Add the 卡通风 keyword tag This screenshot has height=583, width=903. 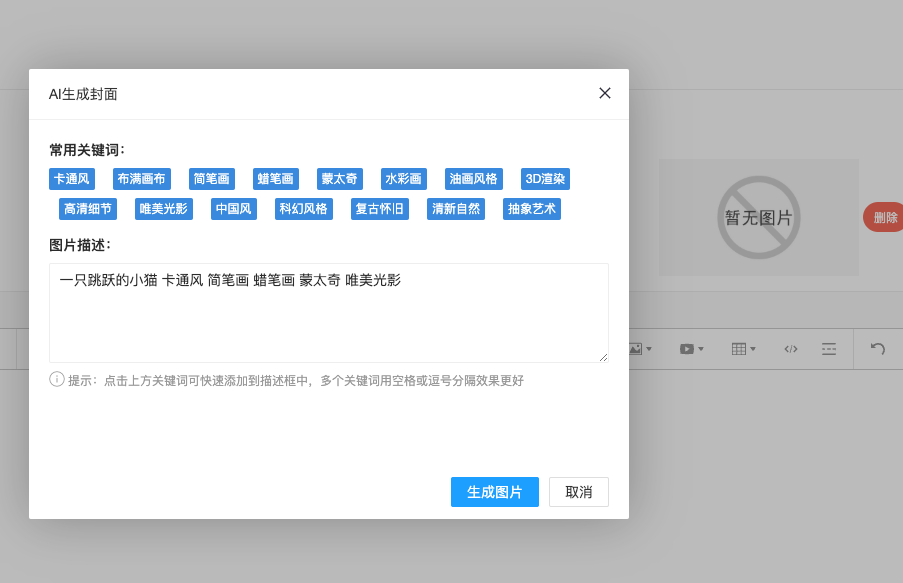[73, 179]
